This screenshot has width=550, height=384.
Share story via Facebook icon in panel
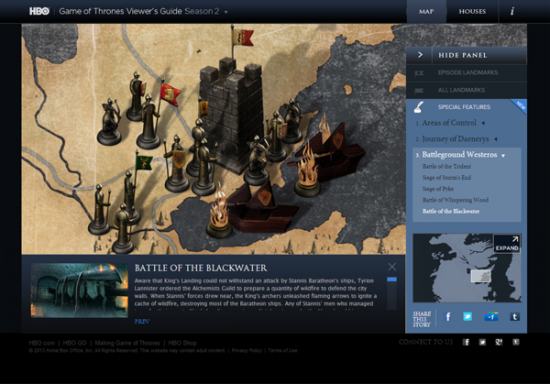448,317
